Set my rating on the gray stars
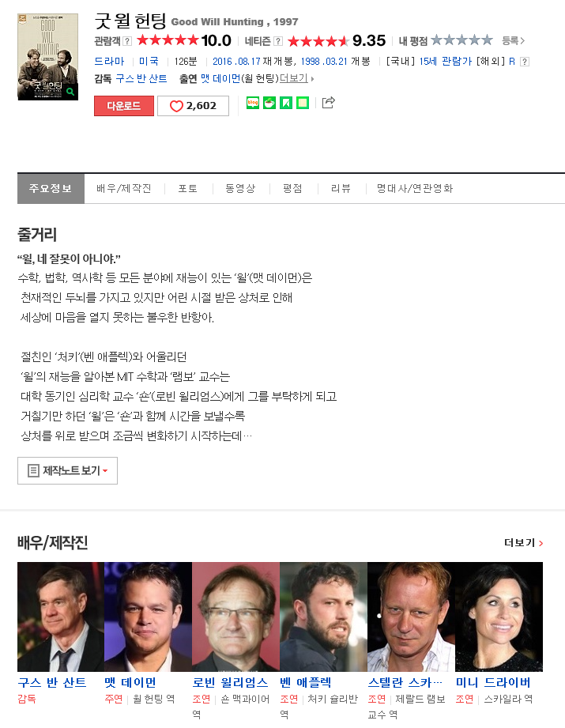This screenshot has width=565, height=728. point(461,40)
